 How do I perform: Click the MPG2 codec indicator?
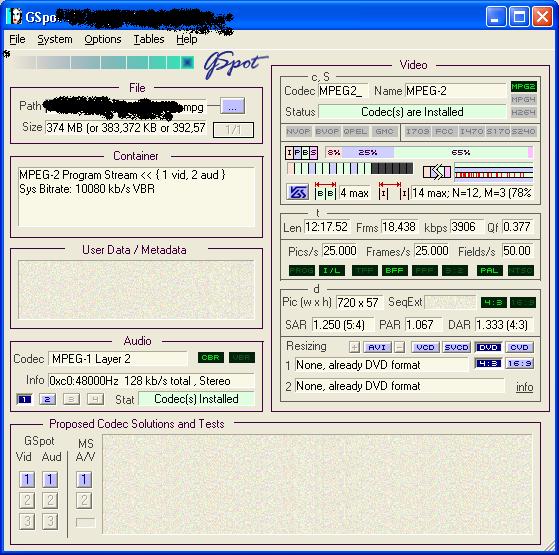[523, 87]
